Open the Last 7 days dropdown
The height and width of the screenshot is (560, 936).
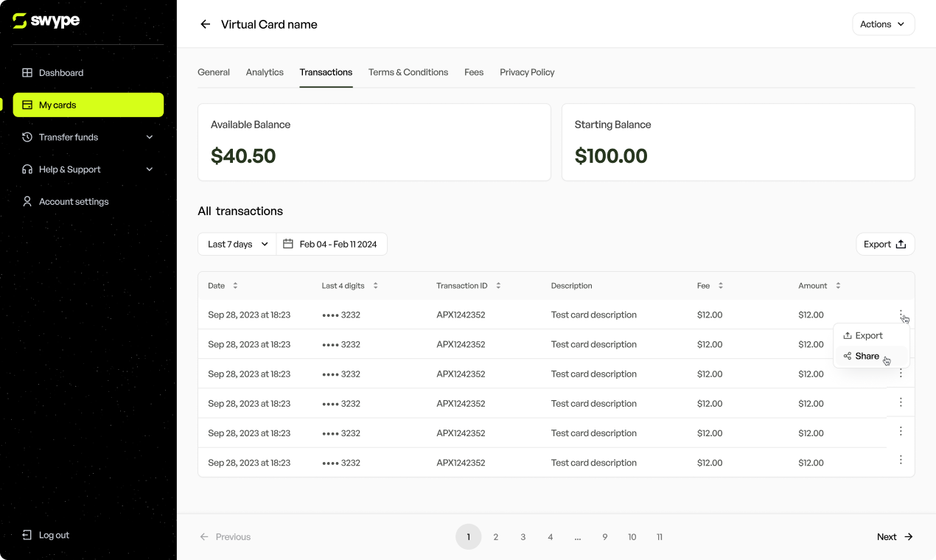pyautogui.click(x=237, y=244)
